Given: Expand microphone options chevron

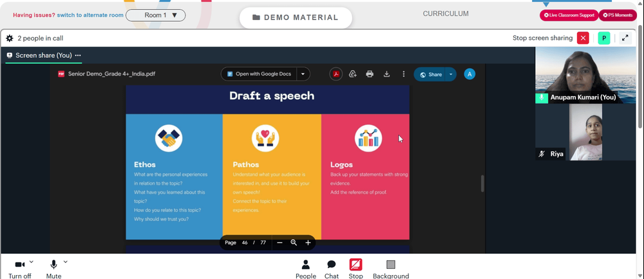Looking at the screenshot, I should click(65, 262).
